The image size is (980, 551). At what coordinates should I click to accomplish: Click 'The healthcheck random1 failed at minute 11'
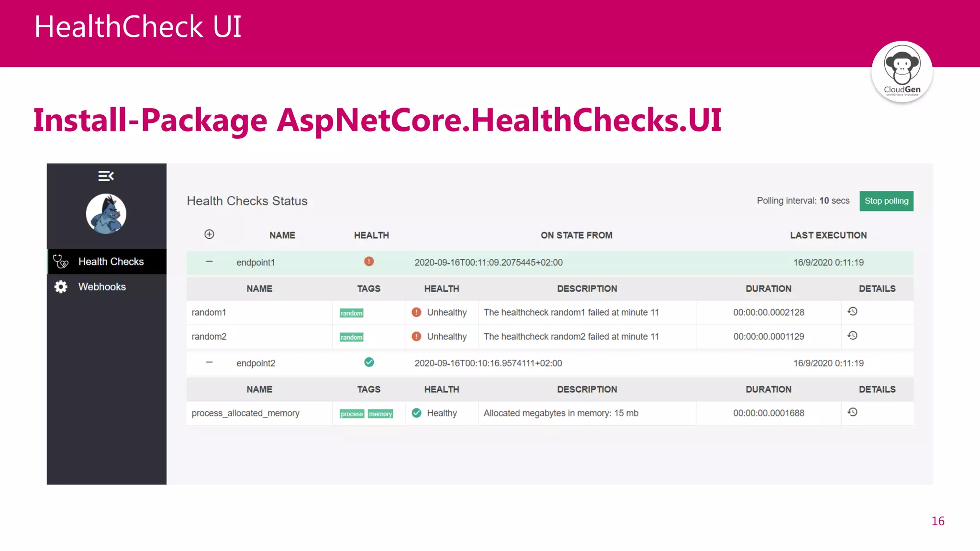[x=571, y=312]
